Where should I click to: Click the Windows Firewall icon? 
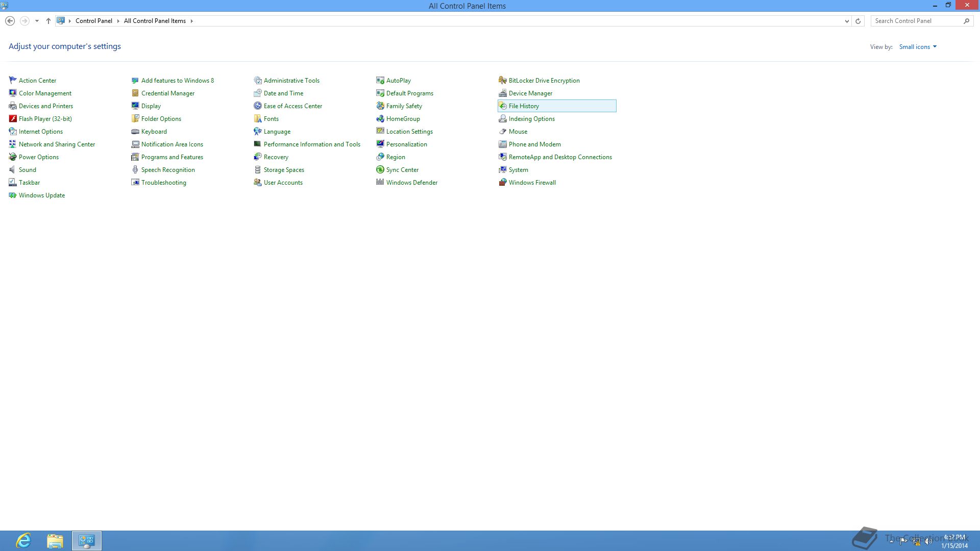[x=503, y=182]
